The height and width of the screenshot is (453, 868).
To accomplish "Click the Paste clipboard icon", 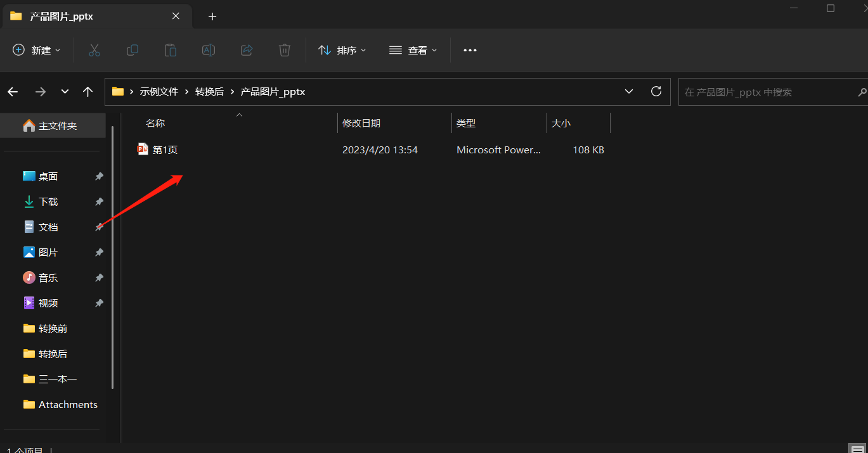I will click(170, 50).
